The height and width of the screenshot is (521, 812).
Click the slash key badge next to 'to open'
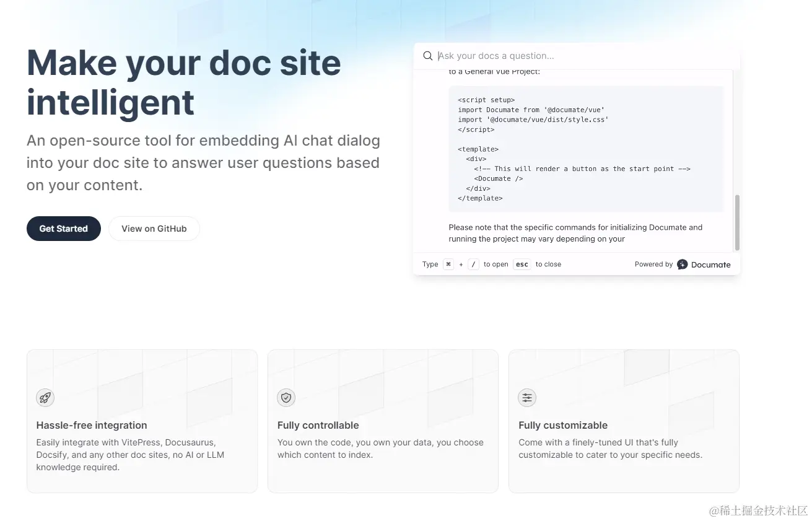pyautogui.click(x=473, y=264)
